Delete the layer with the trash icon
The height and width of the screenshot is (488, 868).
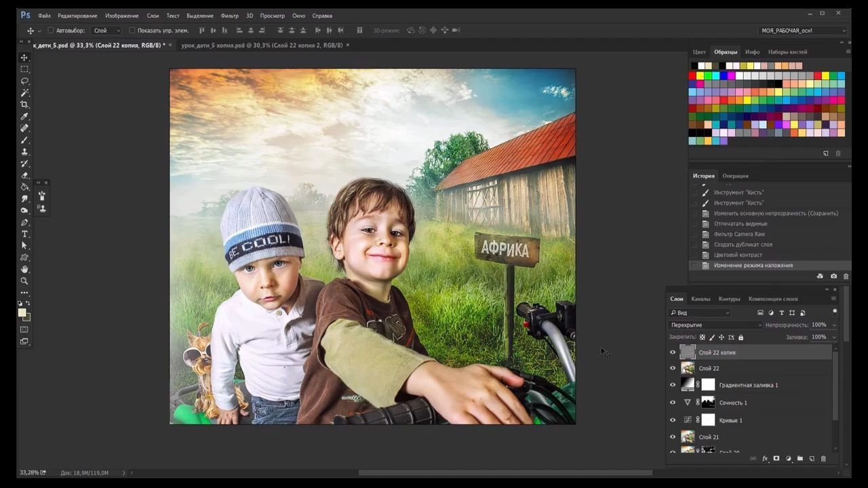[x=823, y=459]
